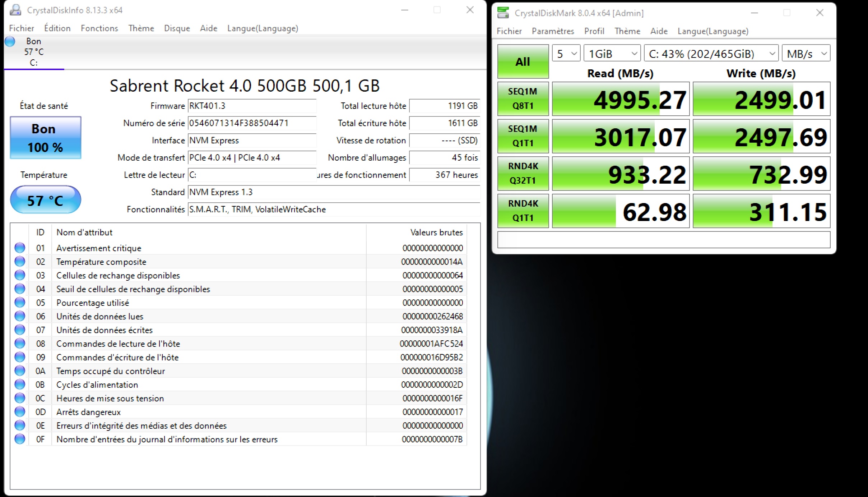Image resolution: width=868 pixels, height=497 pixels.
Task: Click status orb for Commandes de lecture row
Action: [20, 343]
